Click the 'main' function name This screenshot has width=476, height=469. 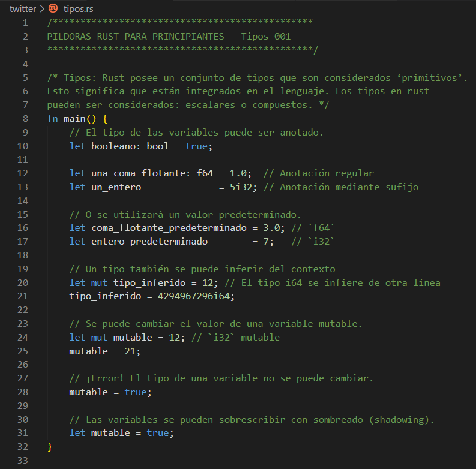tap(74, 119)
